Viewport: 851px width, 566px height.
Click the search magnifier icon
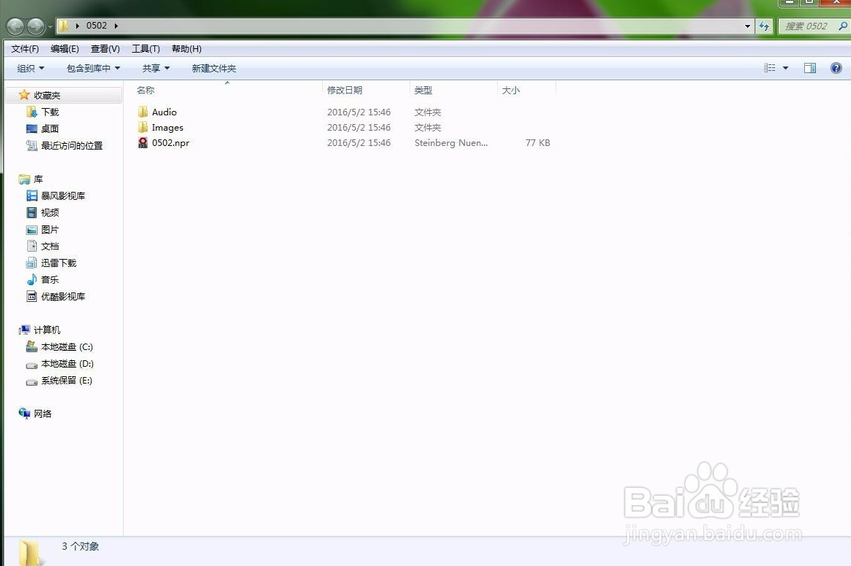(x=842, y=26)
